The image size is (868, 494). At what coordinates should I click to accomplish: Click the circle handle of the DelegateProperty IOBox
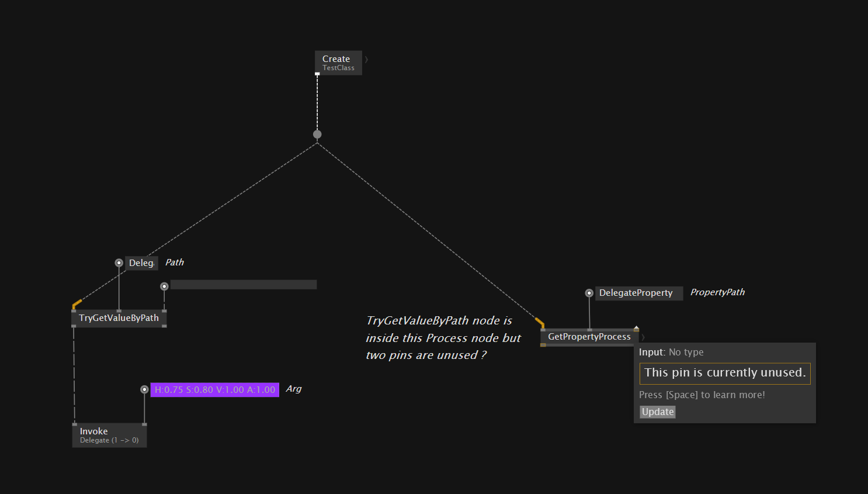pyautogui.click(x=589, y=293)
